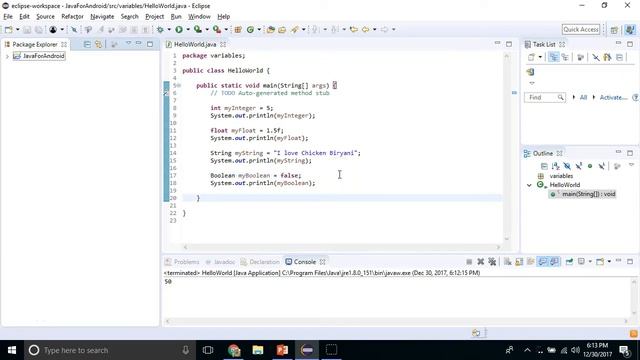640x360 pixels.
Task: Switch to the Declaration tab
Action: [260, 262]
